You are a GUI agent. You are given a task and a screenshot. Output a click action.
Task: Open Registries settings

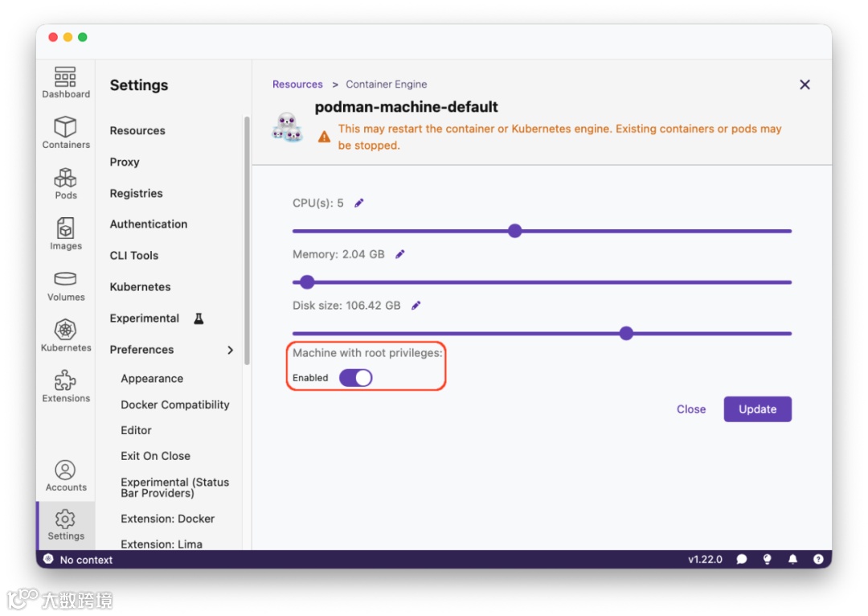pyautogui.click(x=136, y=193)
